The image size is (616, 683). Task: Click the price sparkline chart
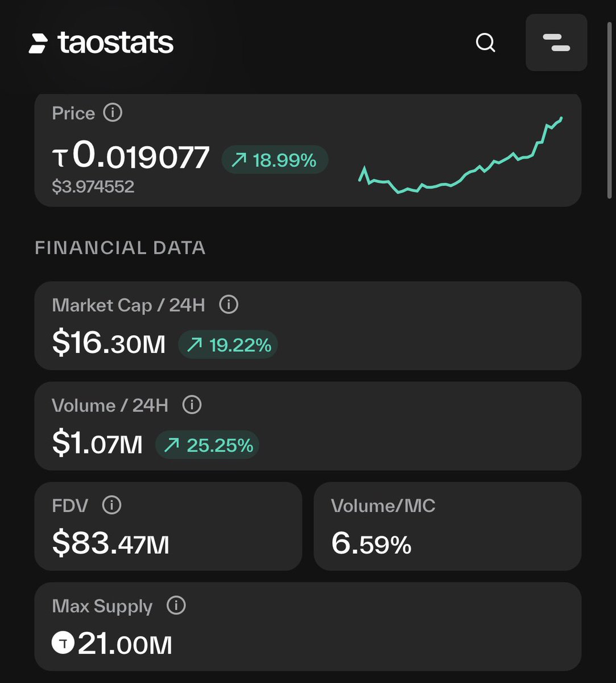[x=461, y=155]
